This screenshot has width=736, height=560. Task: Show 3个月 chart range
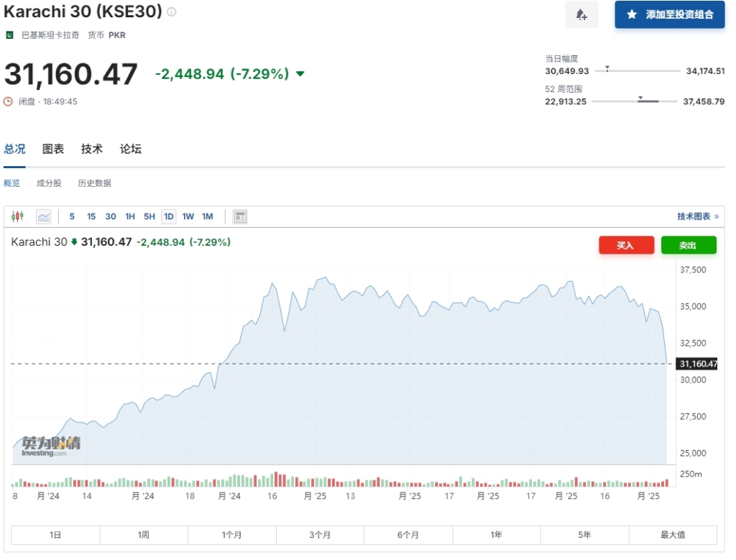(320, 535)
